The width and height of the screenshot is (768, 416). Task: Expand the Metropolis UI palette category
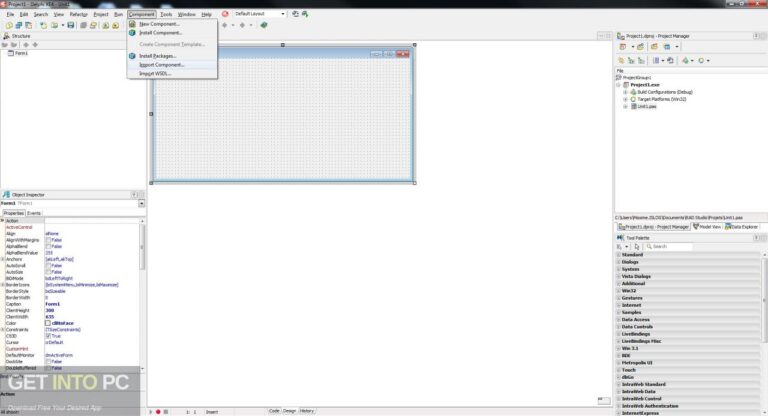[619, 363]
